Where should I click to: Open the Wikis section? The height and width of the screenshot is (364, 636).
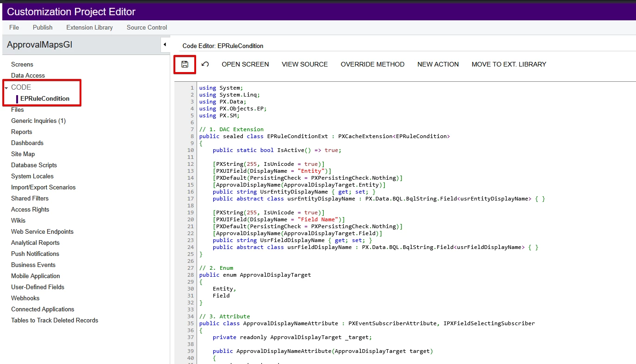click(x=19, y=220)
